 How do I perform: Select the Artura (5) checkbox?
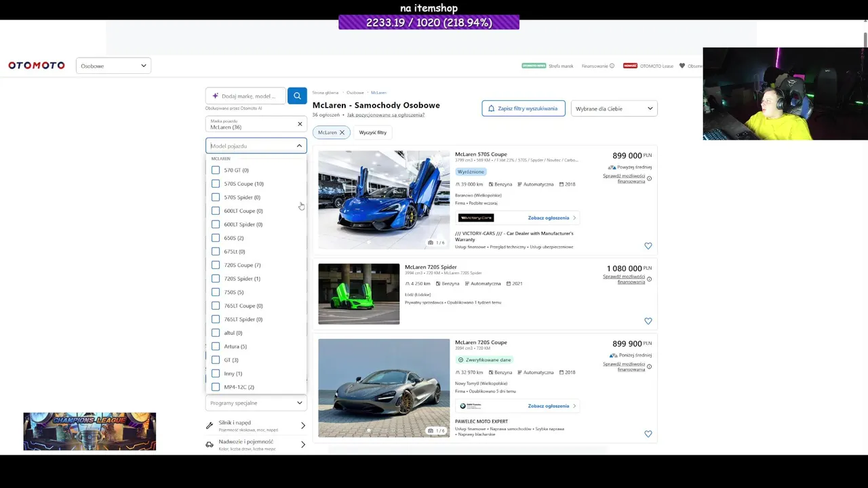216,346
